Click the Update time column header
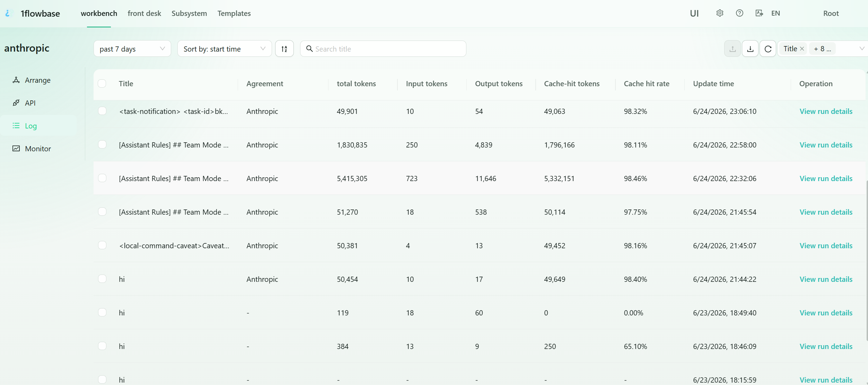The width and height of the screenshot is (868, 385). [x=713, y=83]
